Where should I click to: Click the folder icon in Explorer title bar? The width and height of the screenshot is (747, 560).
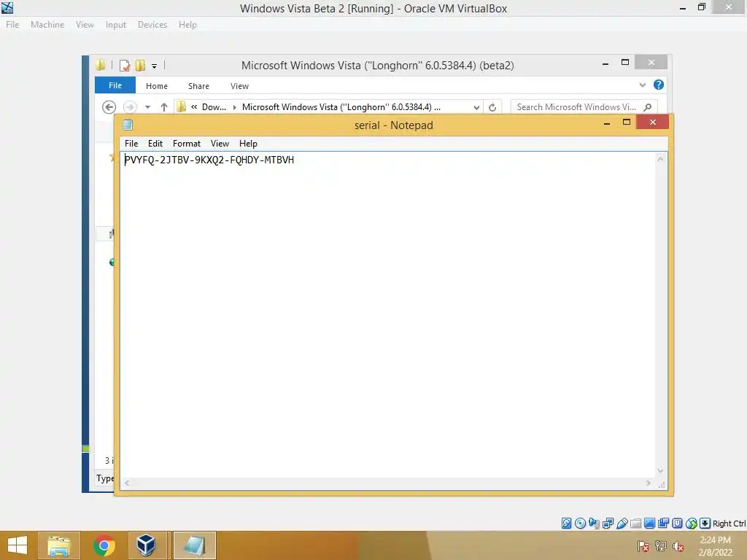(100, 65)
